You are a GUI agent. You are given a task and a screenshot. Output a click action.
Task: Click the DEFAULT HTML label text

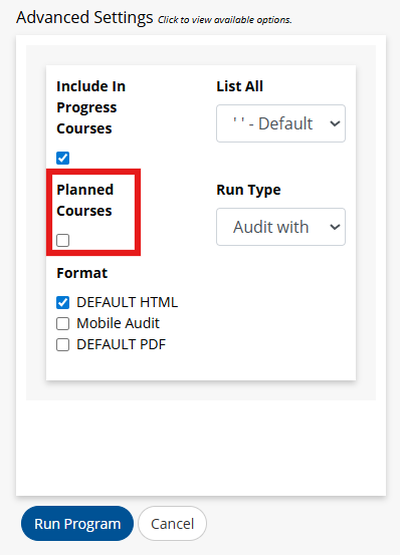[127, 302]
